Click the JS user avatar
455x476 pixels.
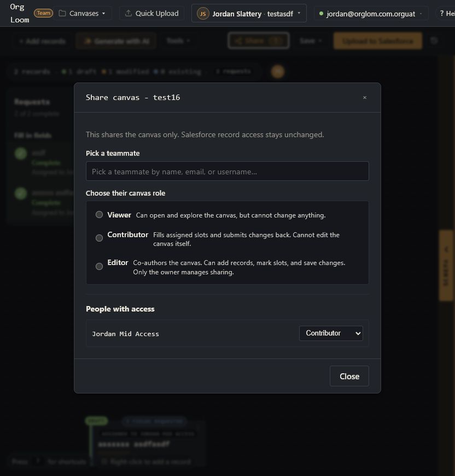coord(203,14)
